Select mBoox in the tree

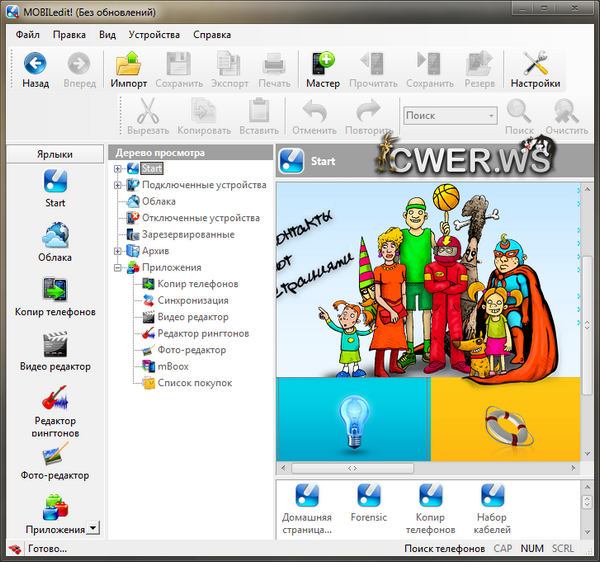coord(173,367)
